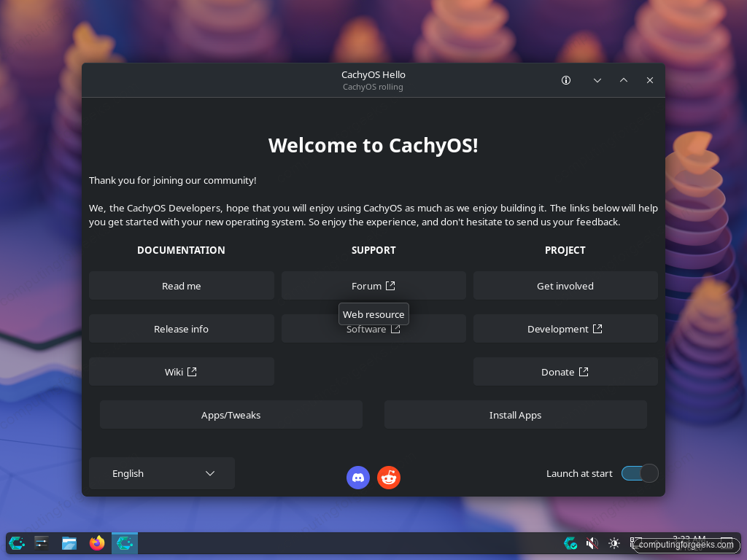Open the Software web link
This screenshot has height=560, width=747.
tap(373, 330)
